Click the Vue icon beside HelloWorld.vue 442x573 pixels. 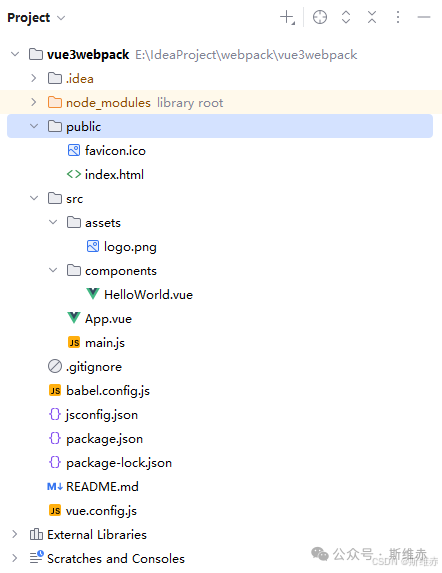pyautogui.click(x=93, y=294)
